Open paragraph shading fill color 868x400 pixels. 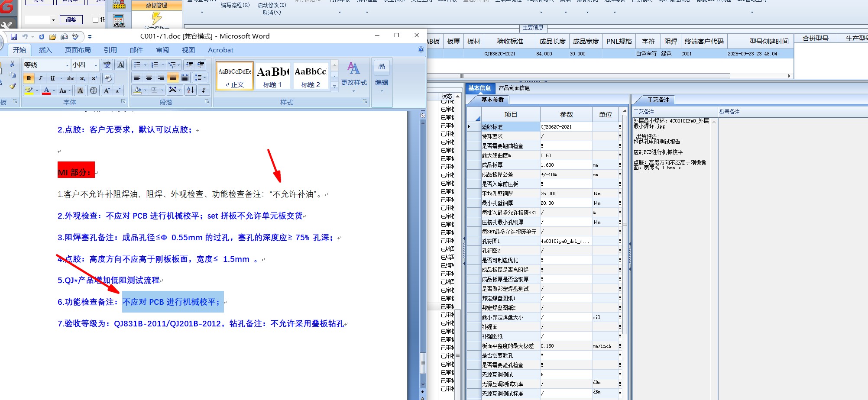138,90
